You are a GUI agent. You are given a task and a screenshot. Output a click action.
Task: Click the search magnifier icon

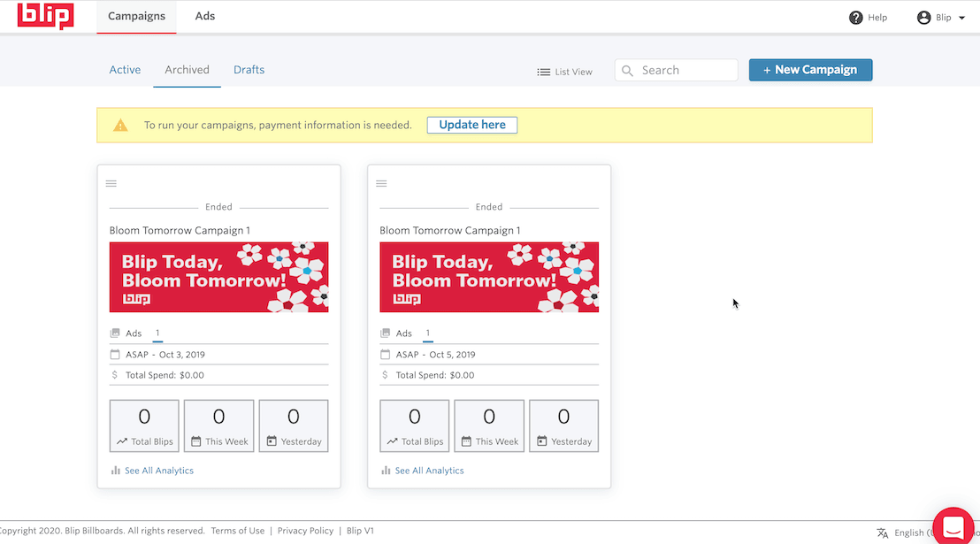point(627,71)
